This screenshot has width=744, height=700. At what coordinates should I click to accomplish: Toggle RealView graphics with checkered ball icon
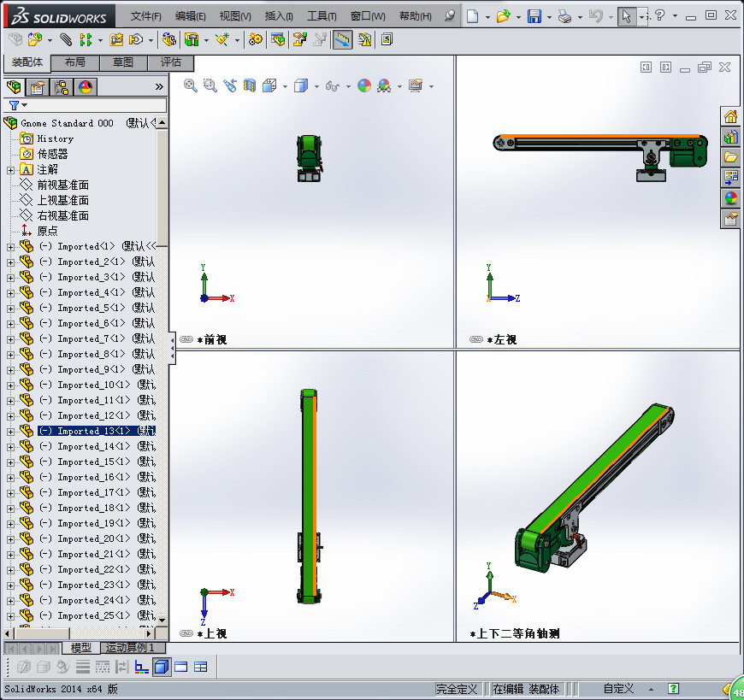(x=383, y=85)
